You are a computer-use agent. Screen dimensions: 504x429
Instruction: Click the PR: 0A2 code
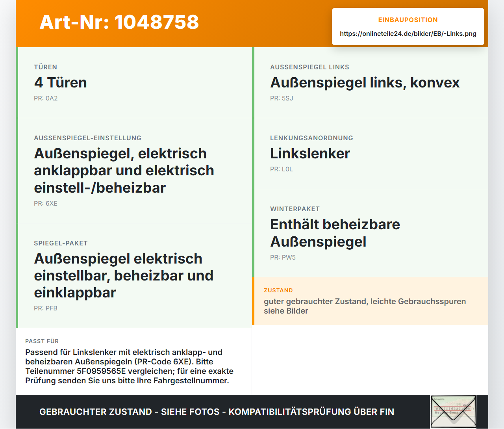[46, 98]
